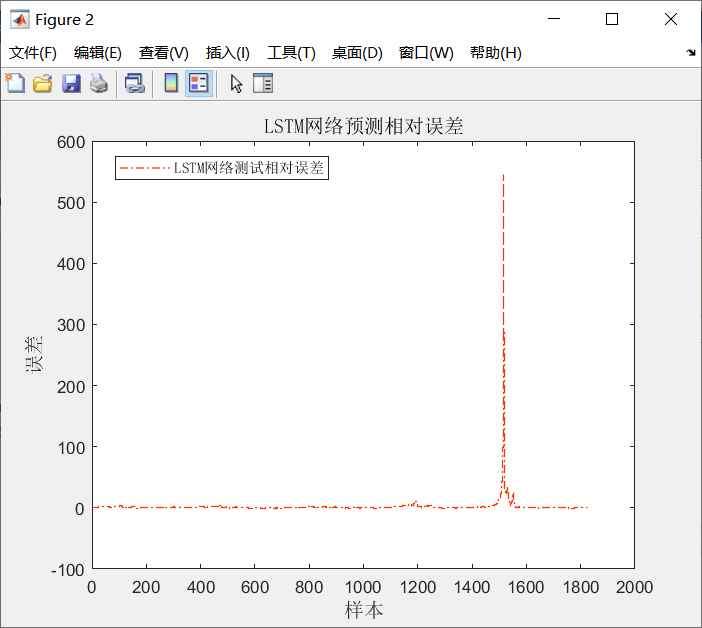Image resolution: width=702 pixels, height=628 pixels.
Task: Open the 插入(I) menu
Action: tap(228, 53)
